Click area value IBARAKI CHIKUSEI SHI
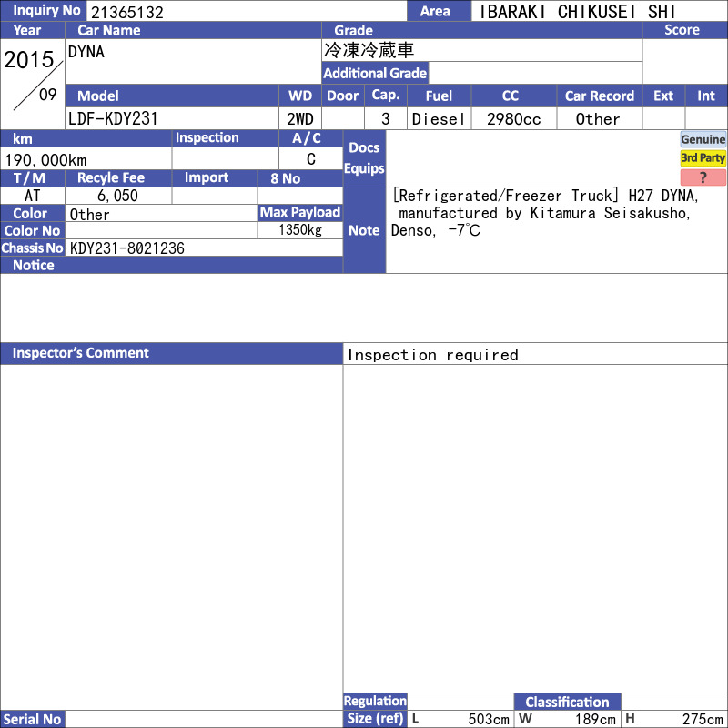Viewport: 728px width, 728px height. click(x=577, y=12)
